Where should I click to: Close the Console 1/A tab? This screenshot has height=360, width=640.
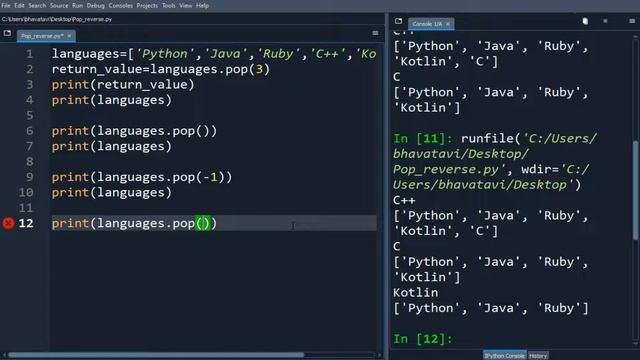click(448, 24)
